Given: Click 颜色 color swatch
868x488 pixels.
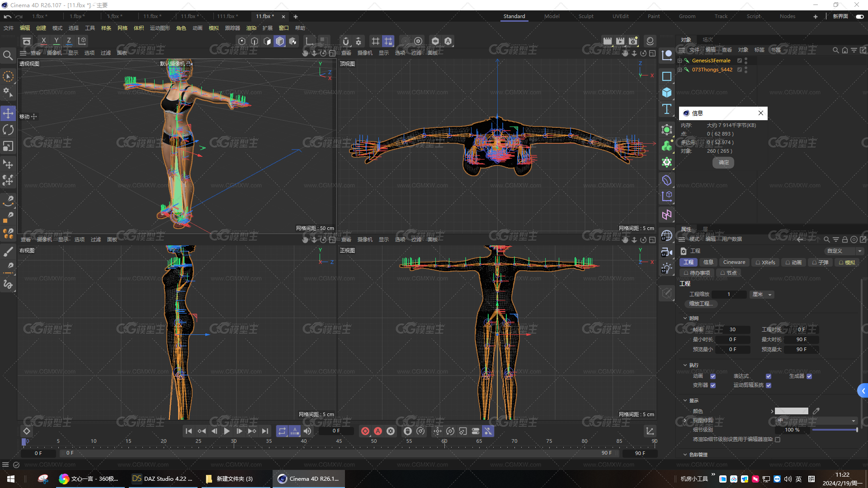Looking at the screenshot, I should (791, 411).
